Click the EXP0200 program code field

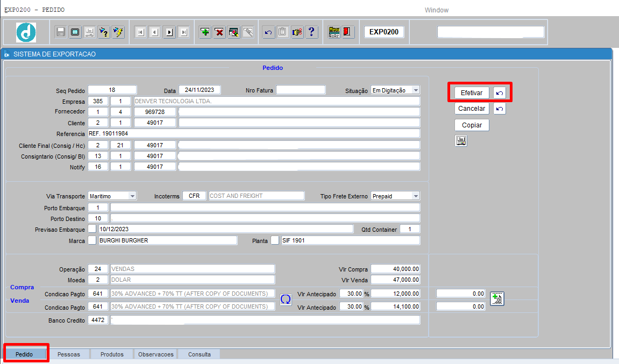(x=384, y=32)
